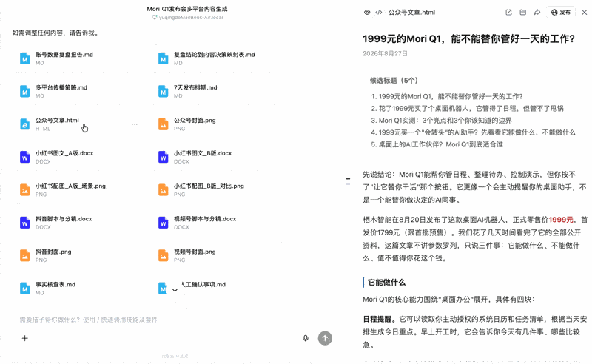592x364 pixels.
Task: Click candidate title 4 about 会转头的AI助手
Action: click(x=477, y=132)
